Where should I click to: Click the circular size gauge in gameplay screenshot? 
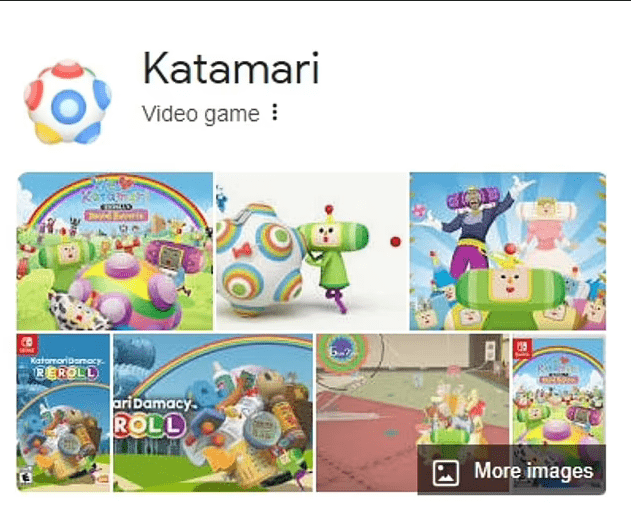pyautogui.click(x=342, y=352)
